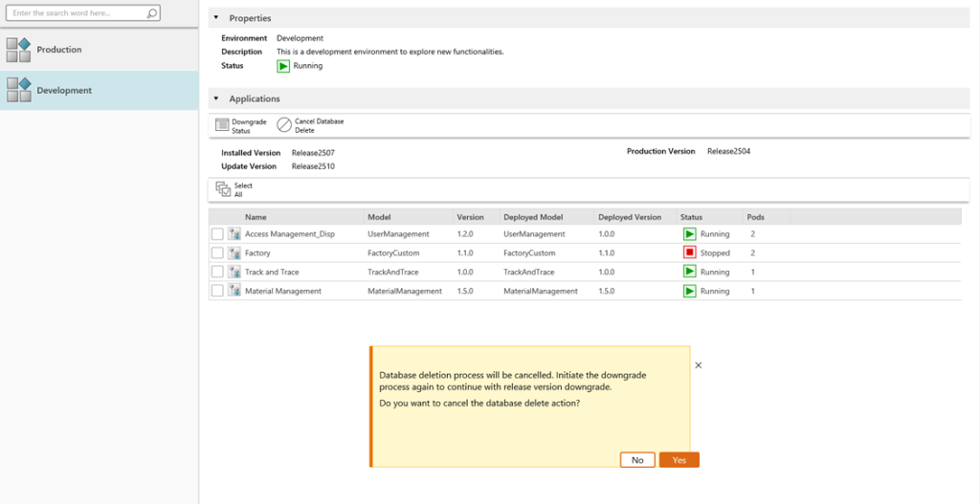Sort by the Version column header

(x=470, y=217)
